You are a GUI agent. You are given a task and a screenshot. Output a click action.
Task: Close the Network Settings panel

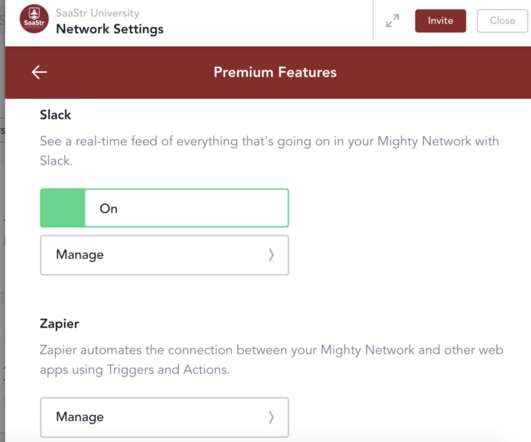coord(502,21)
